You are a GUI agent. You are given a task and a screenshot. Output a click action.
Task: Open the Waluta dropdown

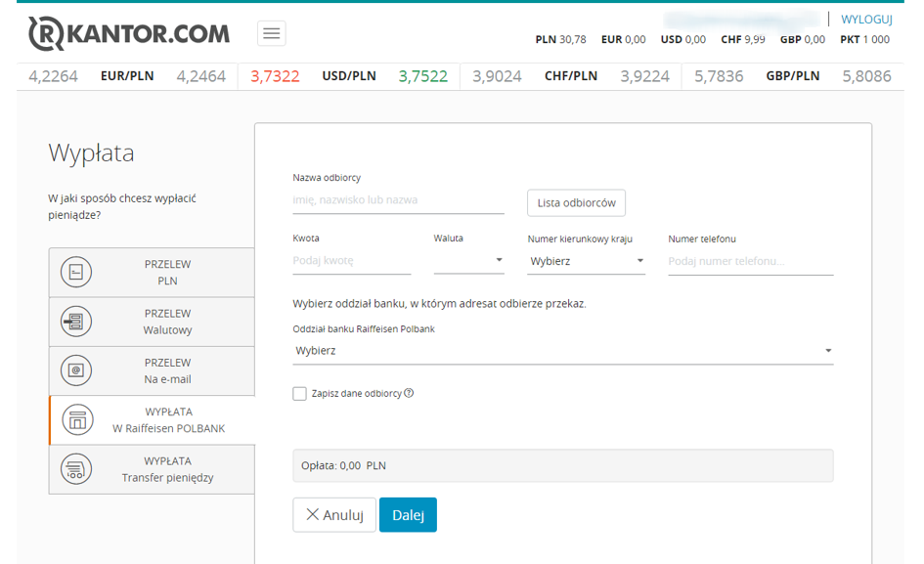pyautogui.click(x=468, y=260)
